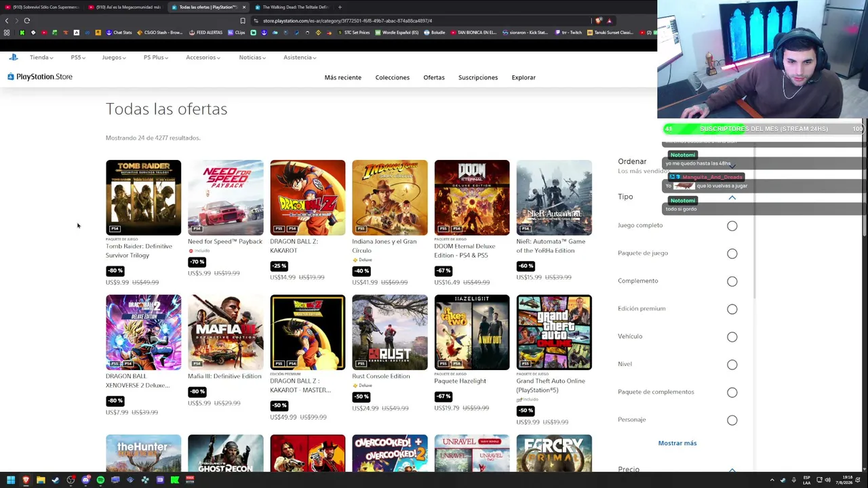Screen dimensions: 868x488
Task: Open the Colecciones store tab
Action: [x=393, y=77]
